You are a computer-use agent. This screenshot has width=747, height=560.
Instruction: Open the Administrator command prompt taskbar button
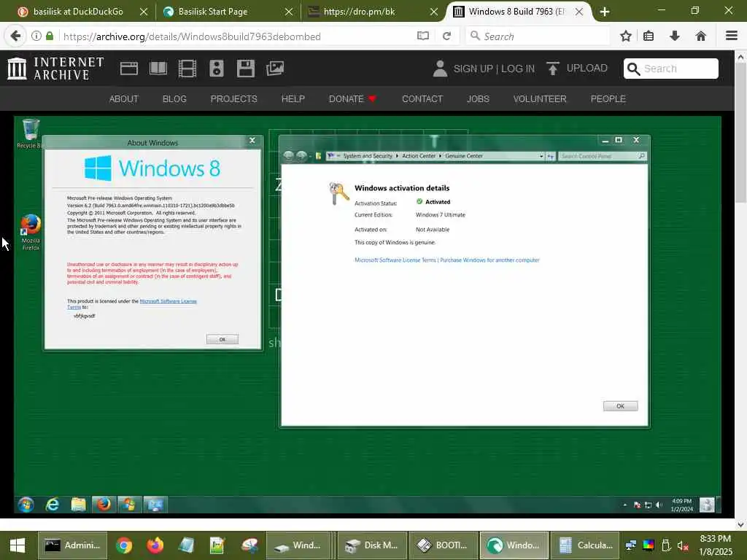[x=72, y=545]
